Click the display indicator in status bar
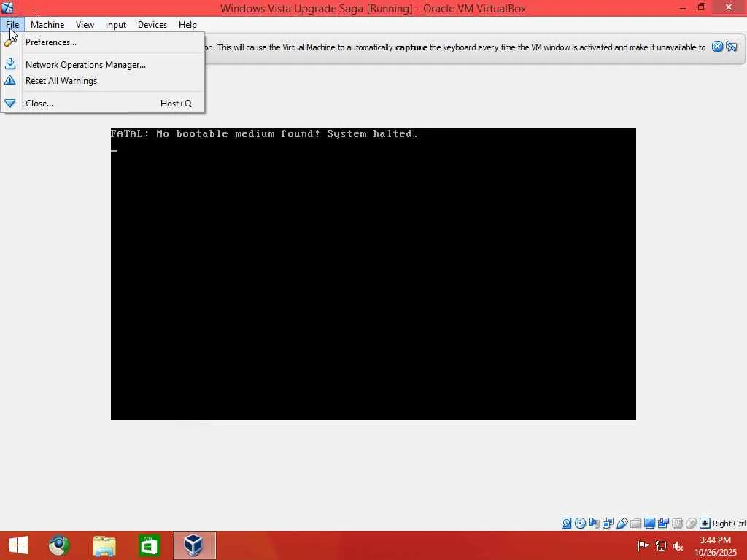This screenshot has width=747, height=560. click(x=649, y=523)
